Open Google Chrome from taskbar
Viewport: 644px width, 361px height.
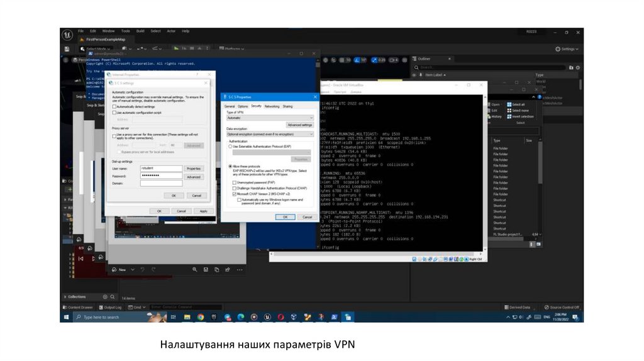(x=201, y=317)
